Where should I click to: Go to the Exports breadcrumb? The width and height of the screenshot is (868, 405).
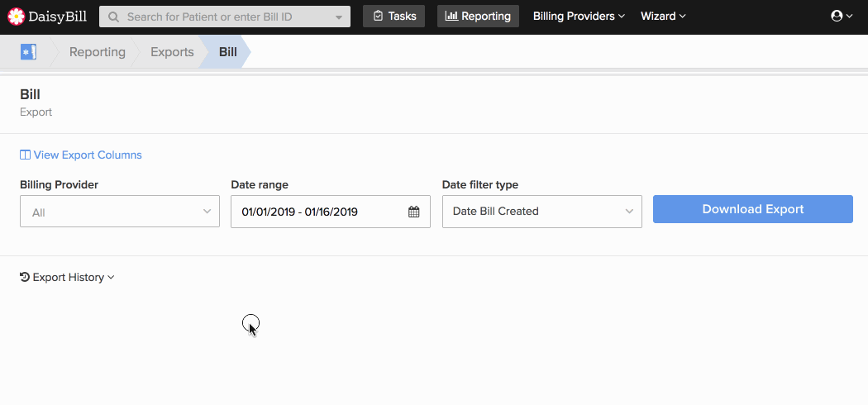[x=172, y=52]
